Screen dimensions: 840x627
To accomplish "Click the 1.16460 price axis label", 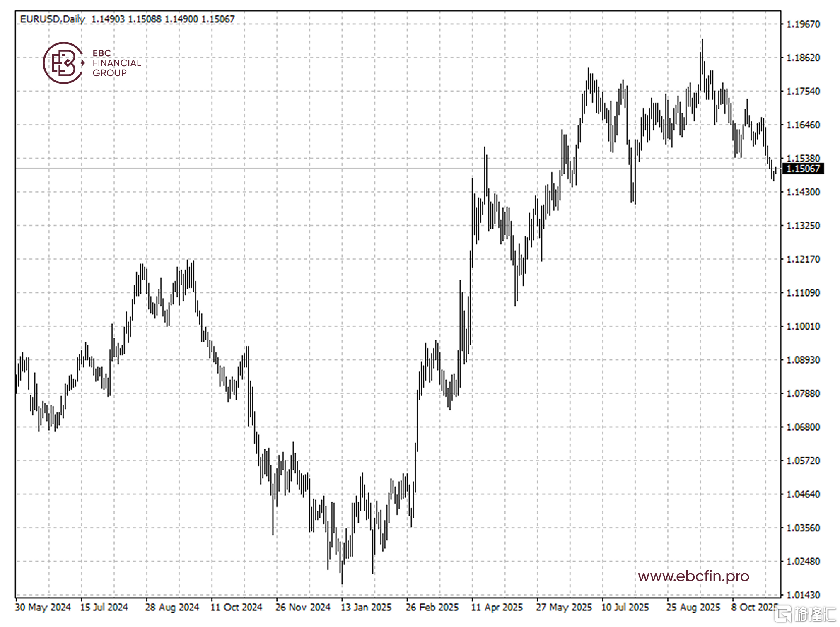I will [x=803, y=125].
